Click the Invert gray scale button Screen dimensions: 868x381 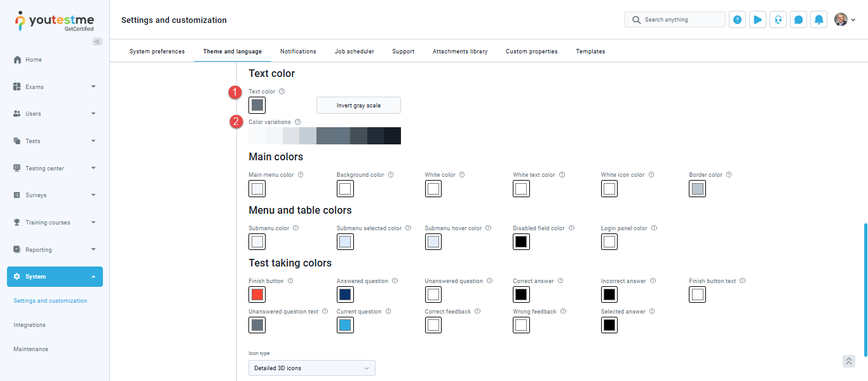(358, 106)
